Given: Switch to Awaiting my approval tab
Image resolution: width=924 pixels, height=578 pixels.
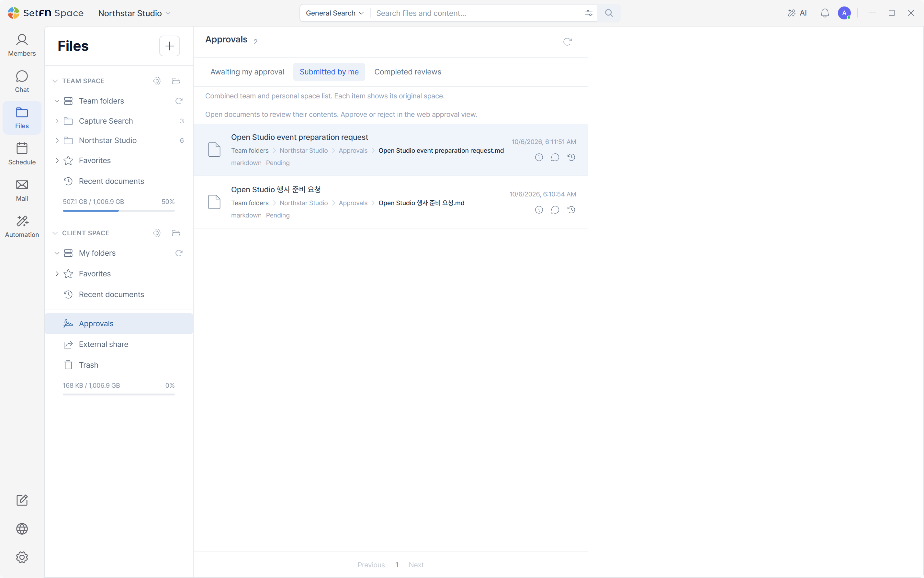Looking at the screenshot, I should point(247,72).
